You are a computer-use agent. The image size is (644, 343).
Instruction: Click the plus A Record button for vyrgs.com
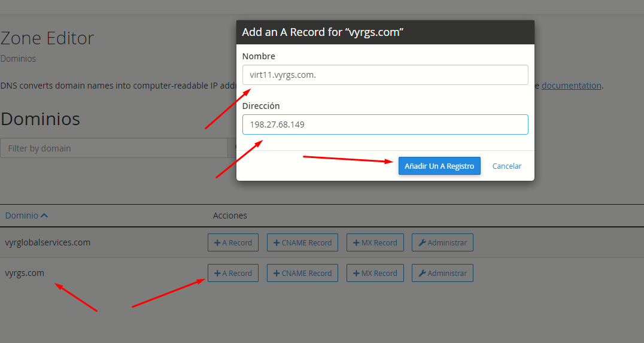pyautogui.click(x=233, y=273)
